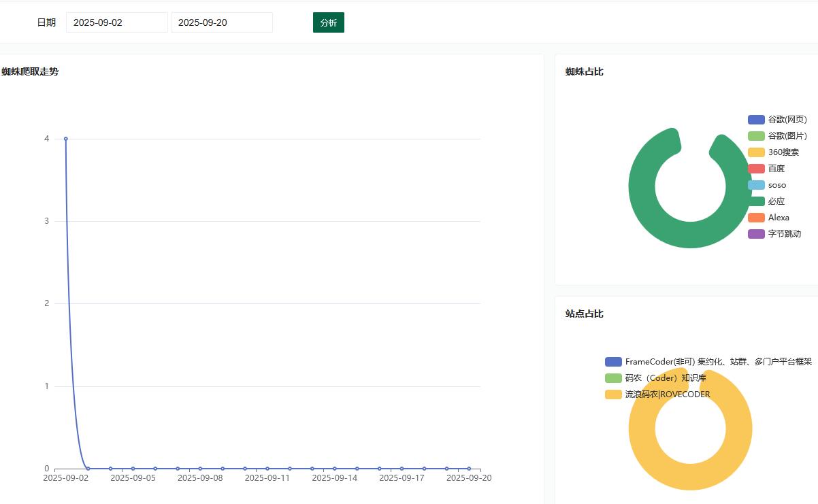Click the 百度 legend text
This screenshot has height=504, width=818.
pyautogui.click(x=776, y=169)
